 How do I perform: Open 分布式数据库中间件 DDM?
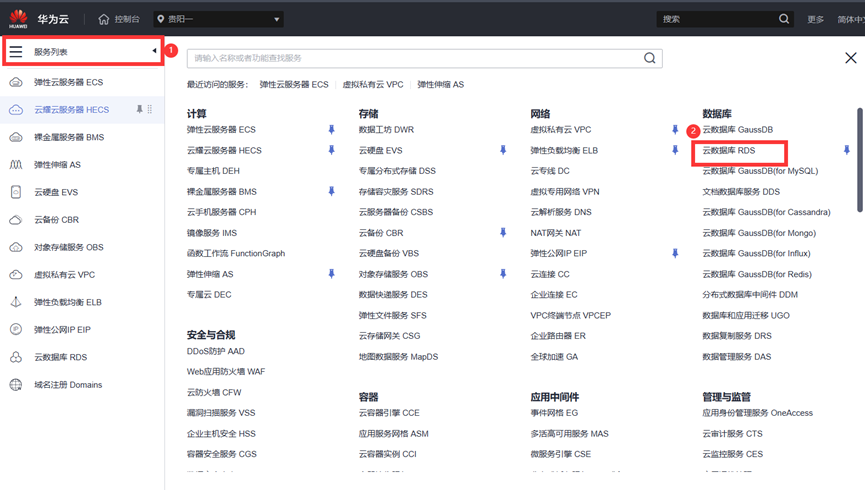click(x=750, y=295)
